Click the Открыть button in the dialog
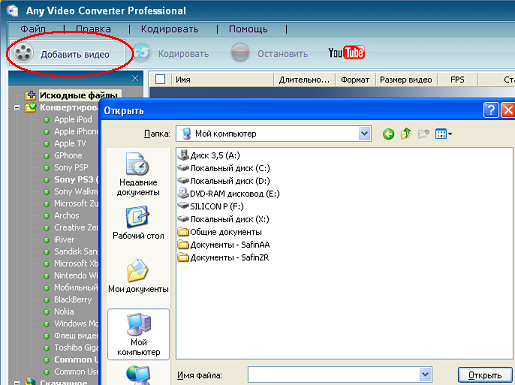 pyautogui.click(x=485, y=375)
